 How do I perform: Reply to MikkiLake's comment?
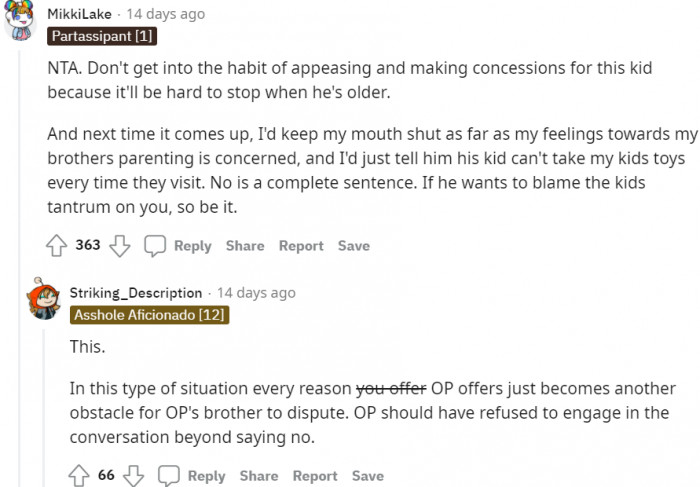tap(192, 246)
